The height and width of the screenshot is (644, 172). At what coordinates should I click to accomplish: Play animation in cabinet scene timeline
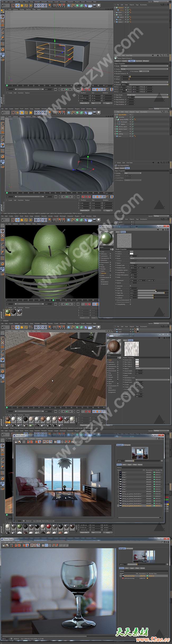point(67,89)
